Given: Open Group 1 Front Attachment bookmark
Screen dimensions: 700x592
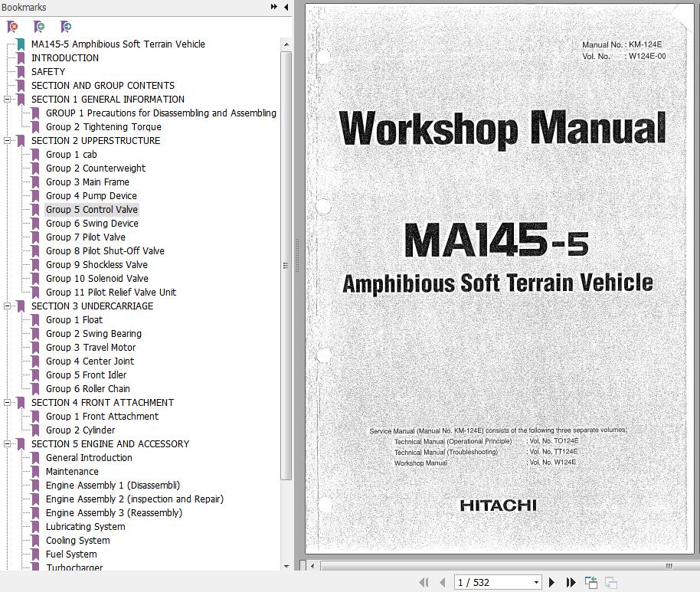Looking at the screenshot, I should (102, 416).
